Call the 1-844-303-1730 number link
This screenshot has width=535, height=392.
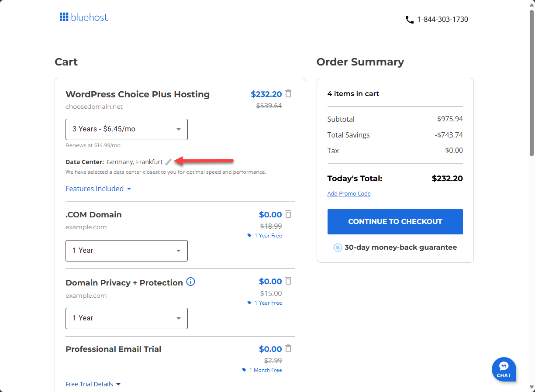[443, 19]
